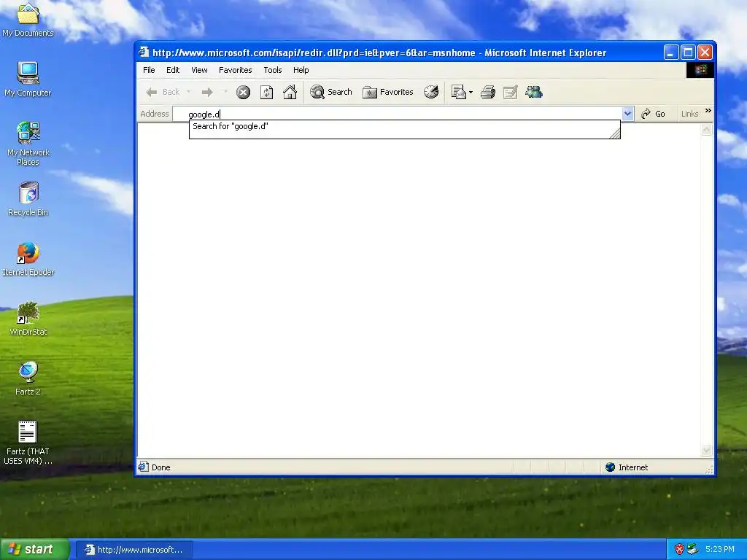Image resolution: width=747 pixels, height=560 pixels.
Task: Expand the Address bar dropdown list
Action: (x=627, y=114)
